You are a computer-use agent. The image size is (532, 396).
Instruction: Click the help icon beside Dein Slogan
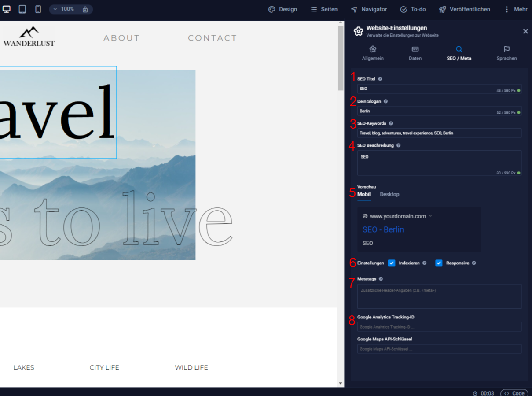[385, 101]
